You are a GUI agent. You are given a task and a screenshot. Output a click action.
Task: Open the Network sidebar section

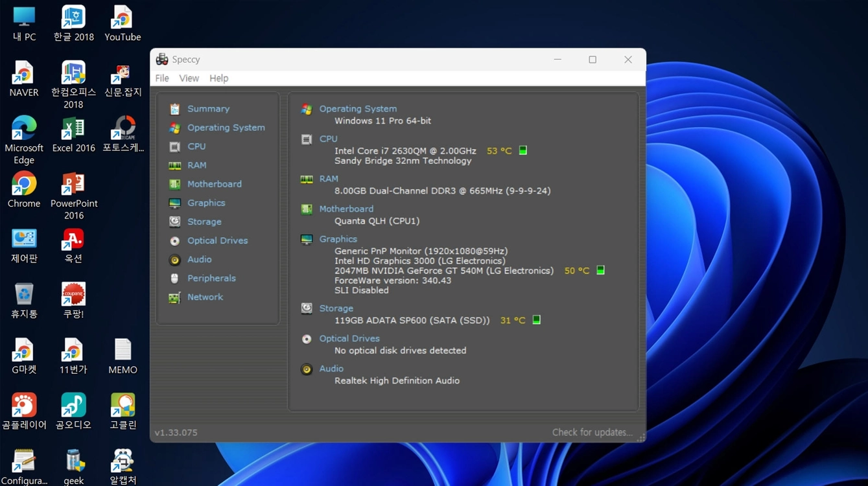205,297
